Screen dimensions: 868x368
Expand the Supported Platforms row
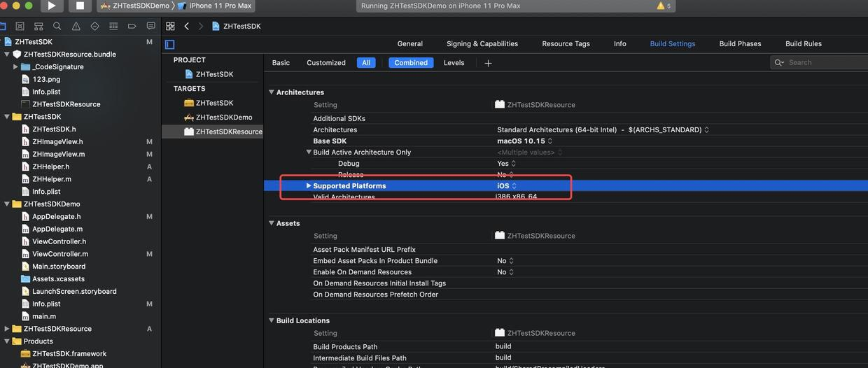click(309, 185)
